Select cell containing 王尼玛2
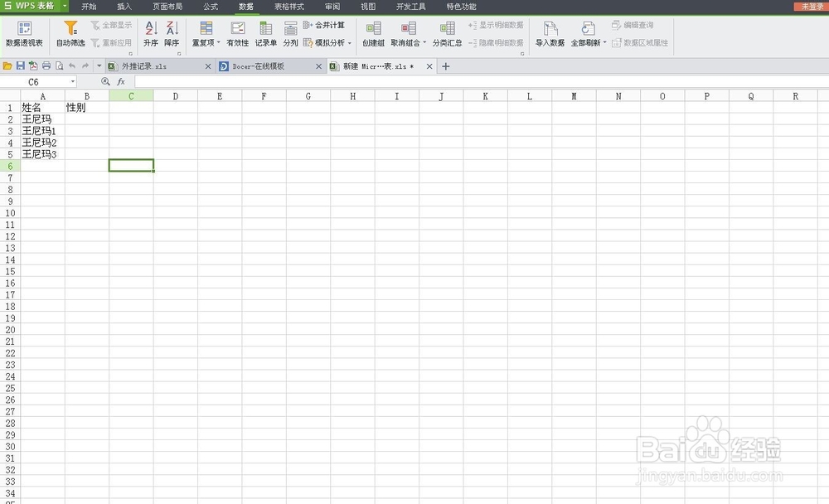 (43, 143)
